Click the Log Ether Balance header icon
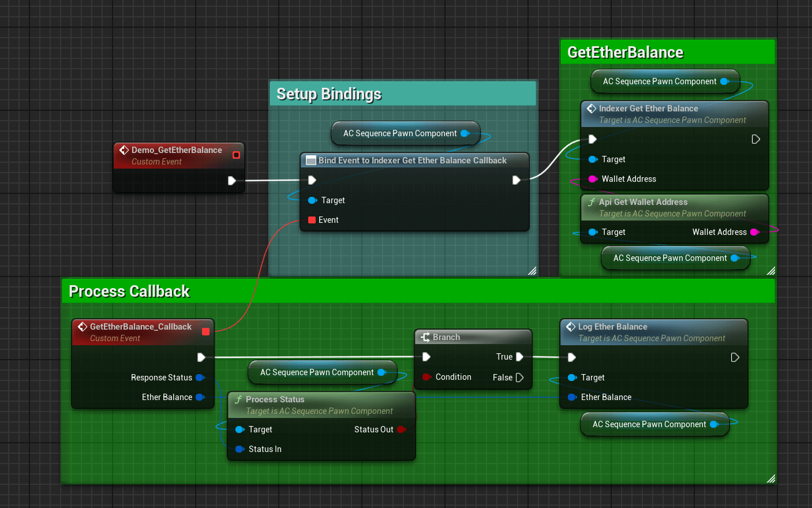The width and height of the screenshot is (812, 508). click(x=571, y=327)
